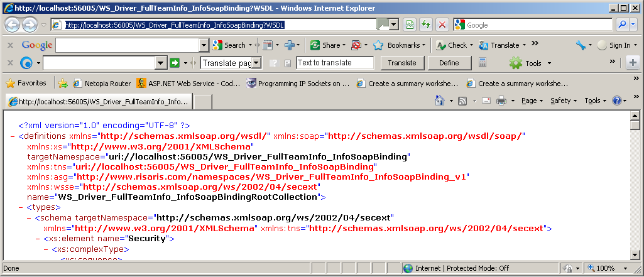Open Google Toolbar Translate menu
Image resolution: width=644 pixels, height=277 pixels.
tap(501, 45)
